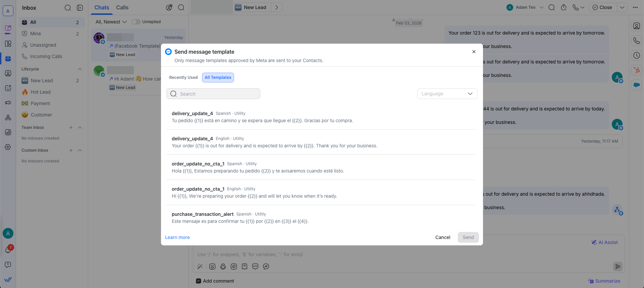Click the template Search field
This screenshot has width=644, height=288.
coord(213,94)
